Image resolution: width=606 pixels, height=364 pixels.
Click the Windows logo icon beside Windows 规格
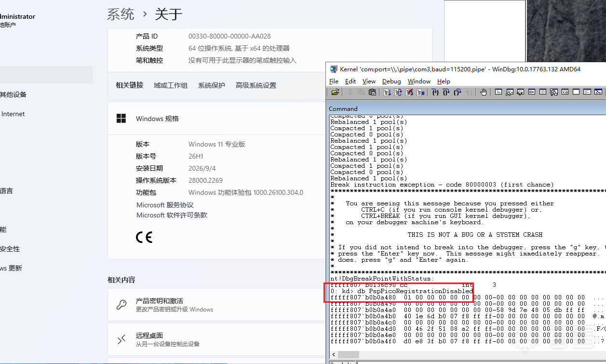[x=121, y=118]
